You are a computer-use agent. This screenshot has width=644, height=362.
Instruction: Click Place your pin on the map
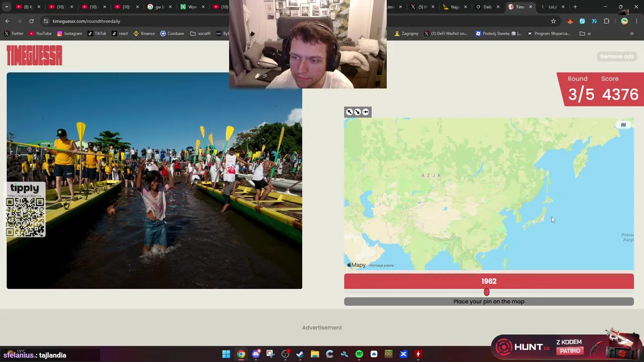pos(489,301)
